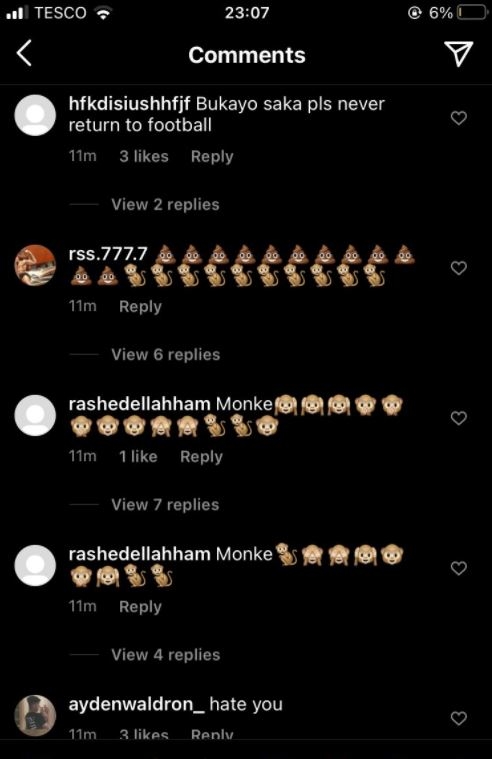Reply to hfkdisiushhfjf's comment
Viewport: 492px width, 759px height.
pos(212,156)
